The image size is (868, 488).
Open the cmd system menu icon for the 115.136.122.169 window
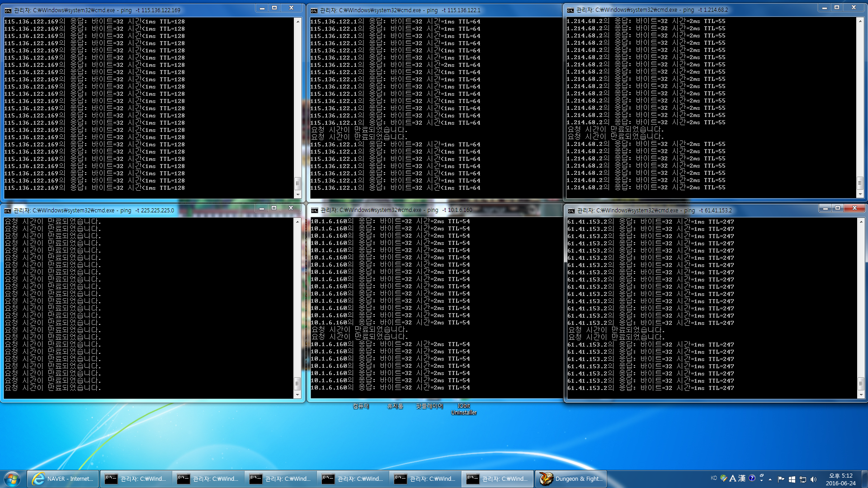8,10
